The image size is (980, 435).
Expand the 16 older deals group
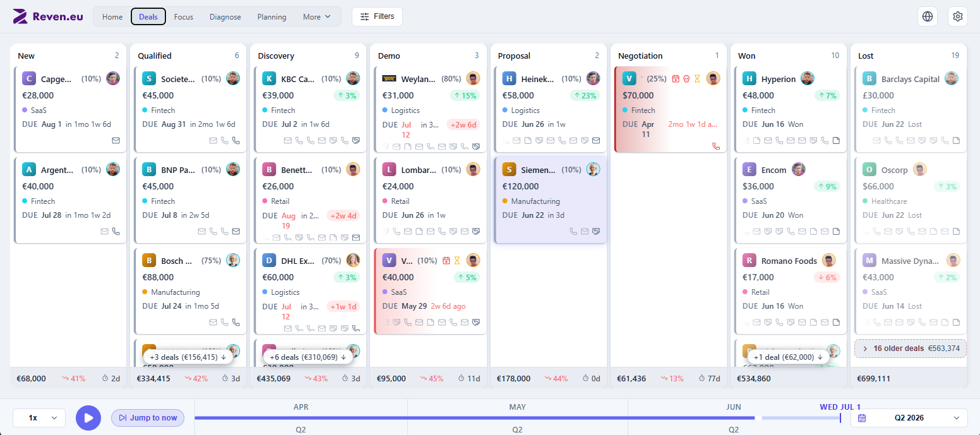click(x=911, y=349)
